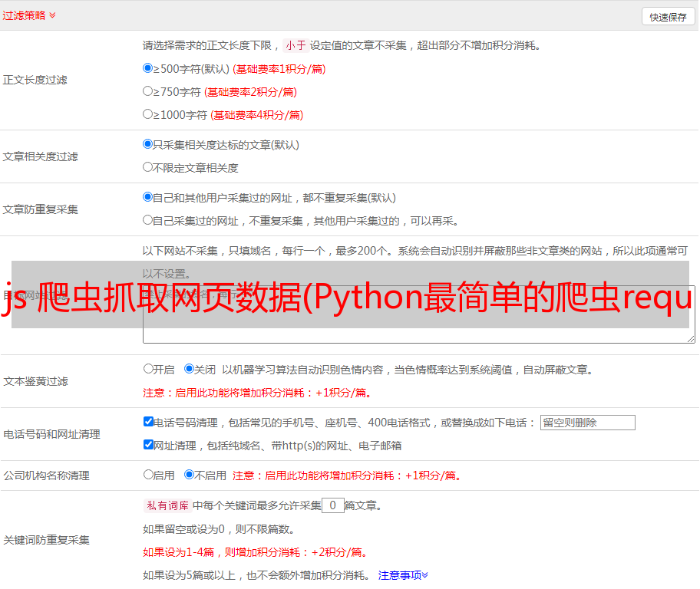The height and width of the screenshot is (589, 700).
Task: Select 关闭 radio for 文本鉴黄过滤
Action: [190, 369]
